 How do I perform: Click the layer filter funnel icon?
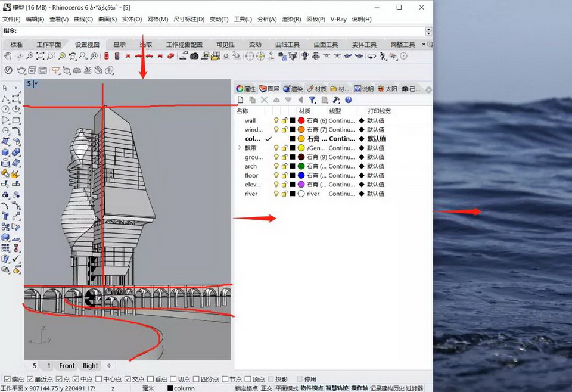click(312, 100)
